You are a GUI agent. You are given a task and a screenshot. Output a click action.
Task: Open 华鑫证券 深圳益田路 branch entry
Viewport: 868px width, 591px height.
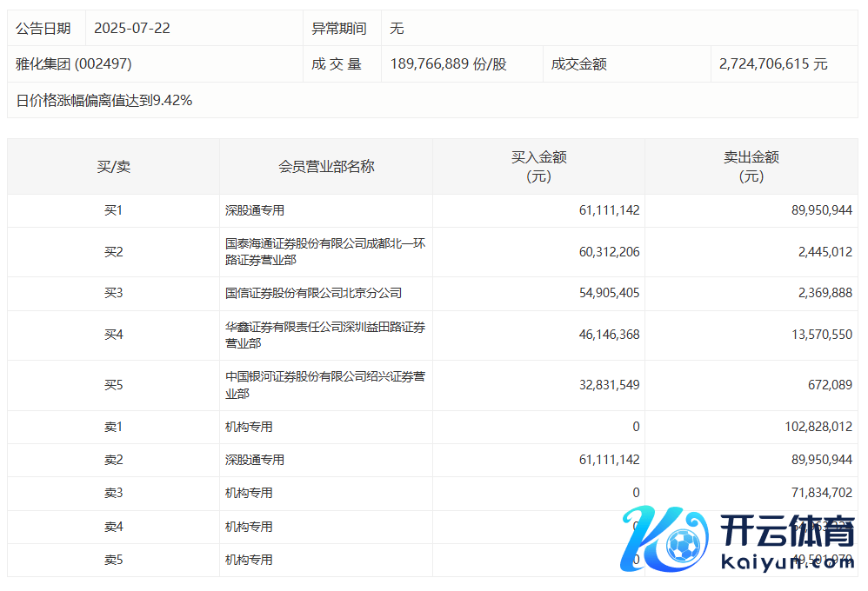324,335
